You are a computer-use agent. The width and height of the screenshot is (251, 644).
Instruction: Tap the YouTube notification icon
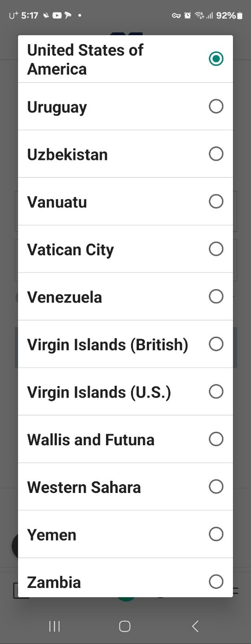pos(57,15)
